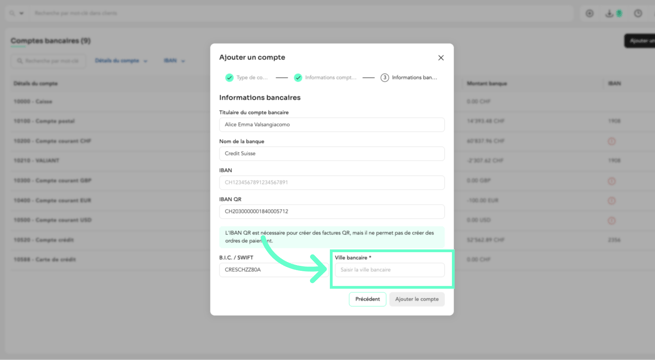The height and width of the screenshot is (360, 655).
Task: Click the plus circle icon in top bar
Action: tap(589, 13)
